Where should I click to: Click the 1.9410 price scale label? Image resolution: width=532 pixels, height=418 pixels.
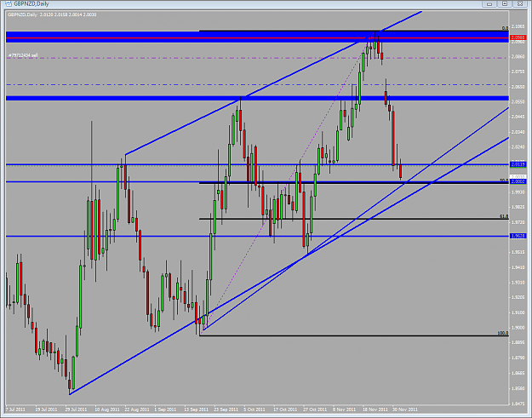pyautogui.click(x=518, y=267)
